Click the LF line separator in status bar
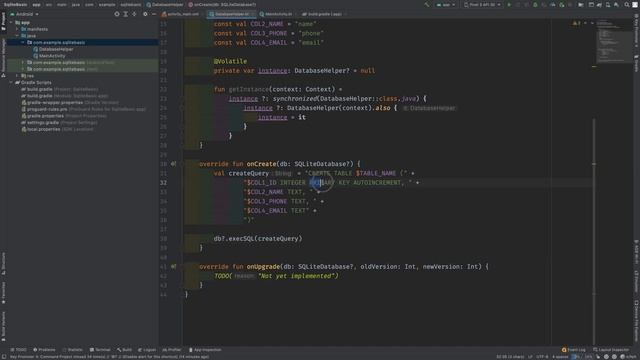The image size is (640, 360). tap(530, 357)
